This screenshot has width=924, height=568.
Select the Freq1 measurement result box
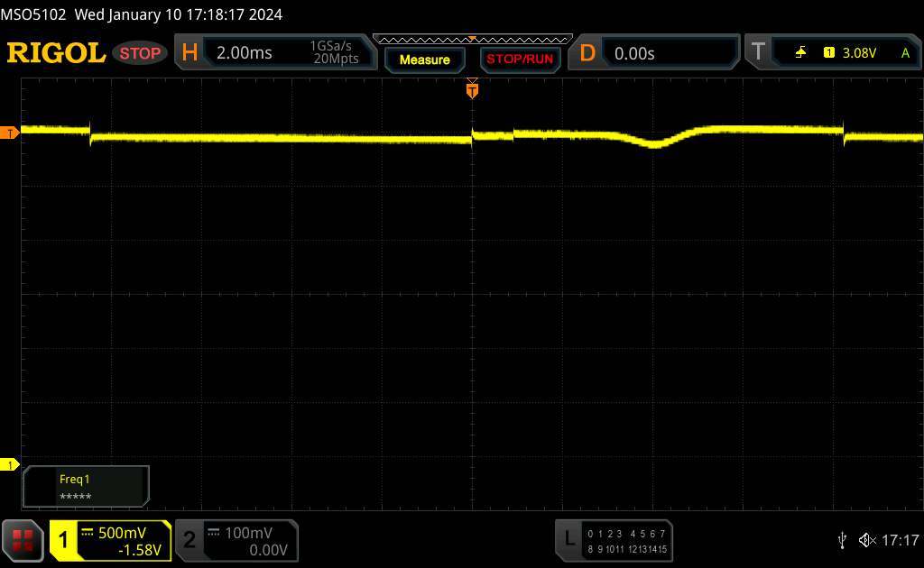click(x=86, y=487)
